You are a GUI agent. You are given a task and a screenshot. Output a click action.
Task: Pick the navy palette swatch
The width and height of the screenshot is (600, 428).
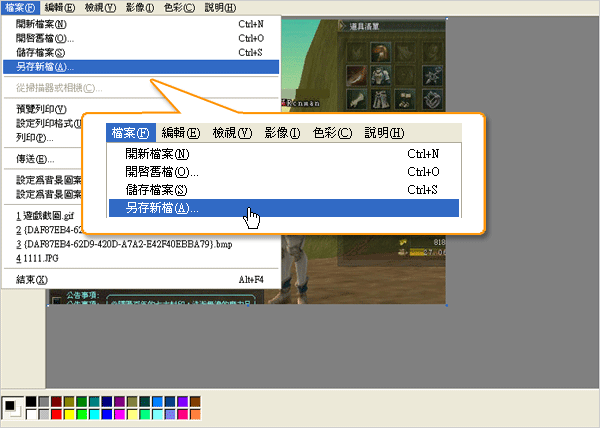[107, 401]
